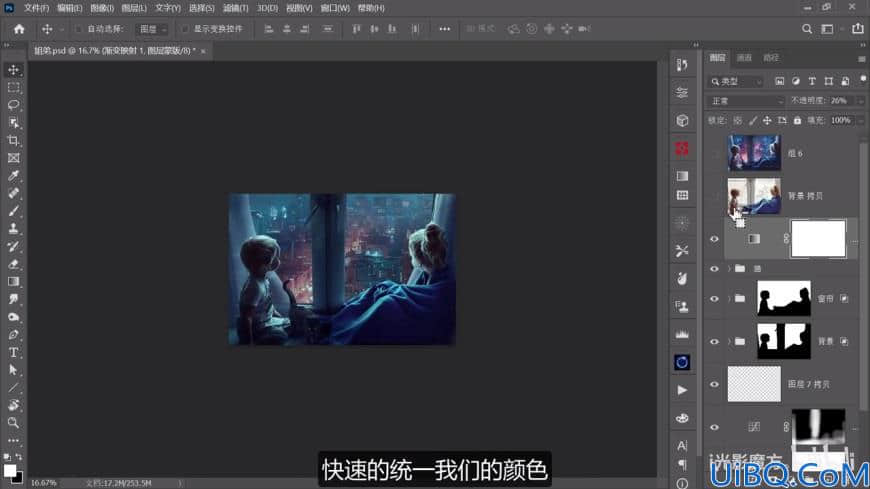Select the Eraser tool

pyautogui.click(x=13, y=264)
